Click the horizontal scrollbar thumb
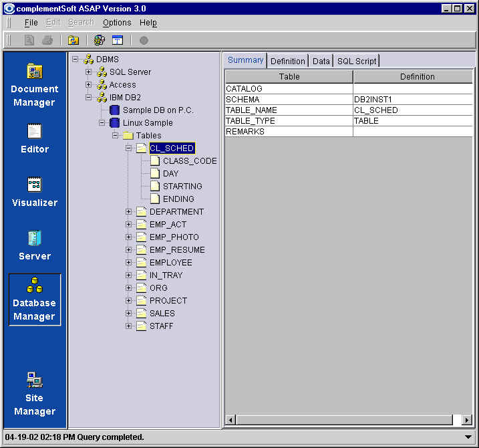The height and width of the screenshot is (448, 479). [x=344, y=420]
